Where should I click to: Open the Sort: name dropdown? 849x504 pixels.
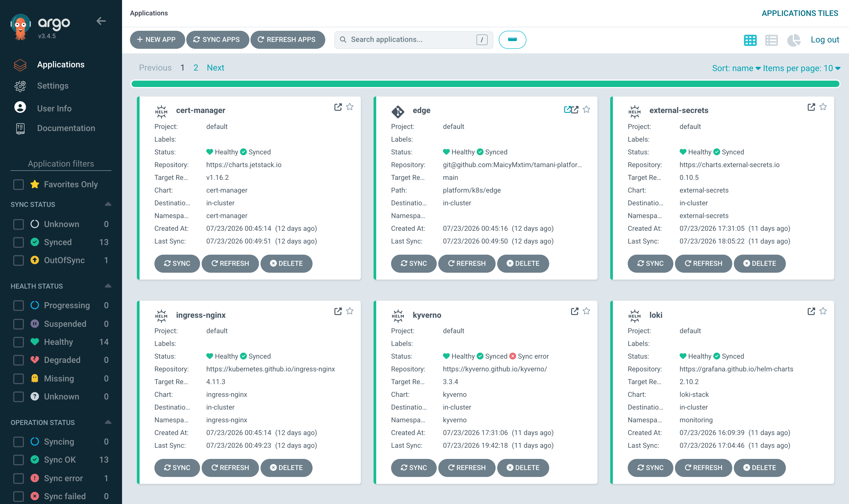point(736,68)
